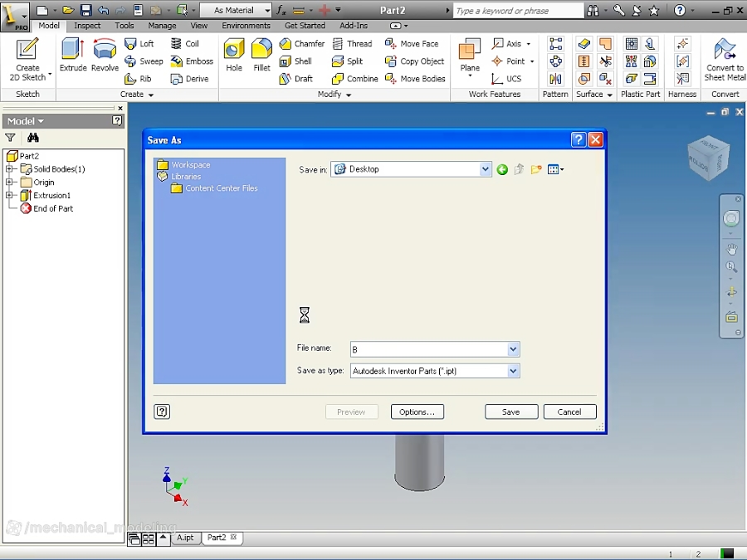Click the Save button
747x560 pixels.
510,411
